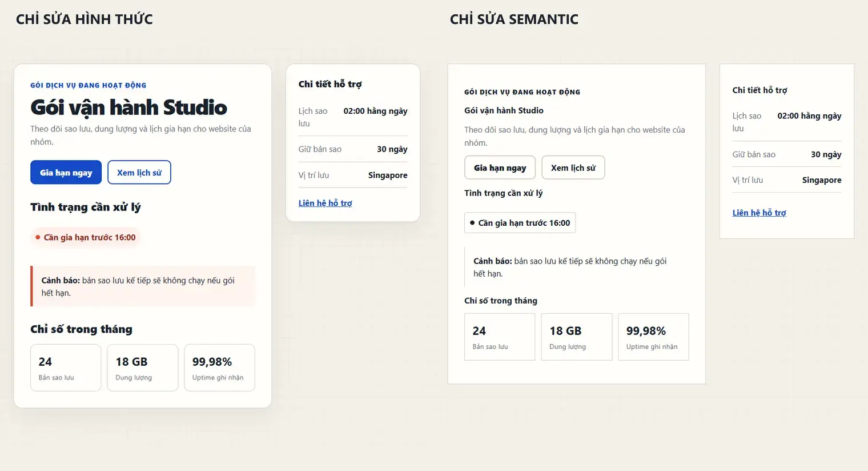Select the small plain "Gói vận hành Studio" heading
Screen dimensions: 868x471
click(x=504, y=110)
